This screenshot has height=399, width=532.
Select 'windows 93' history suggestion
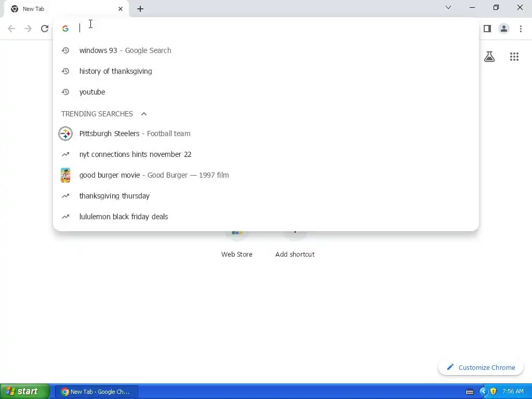pyautogui.click(x=266, y=50)
